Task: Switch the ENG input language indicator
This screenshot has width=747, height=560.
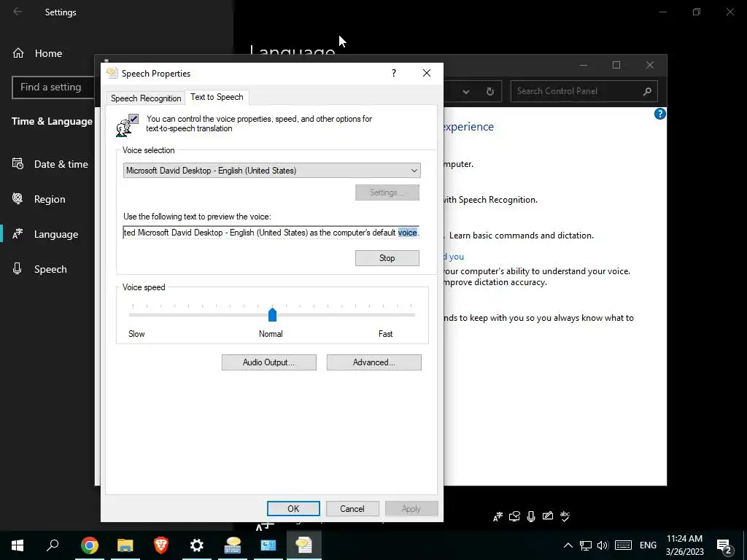Action: coord(648,545)
